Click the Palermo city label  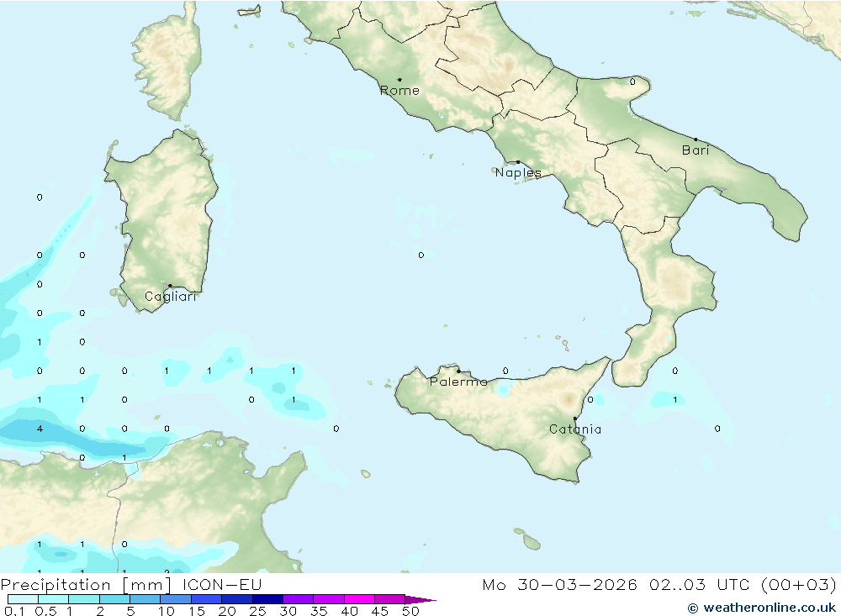(x=458, y=382)
